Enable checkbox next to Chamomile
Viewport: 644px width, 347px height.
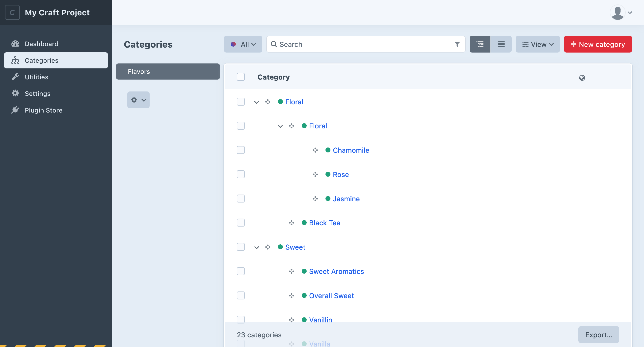[241, 150]
